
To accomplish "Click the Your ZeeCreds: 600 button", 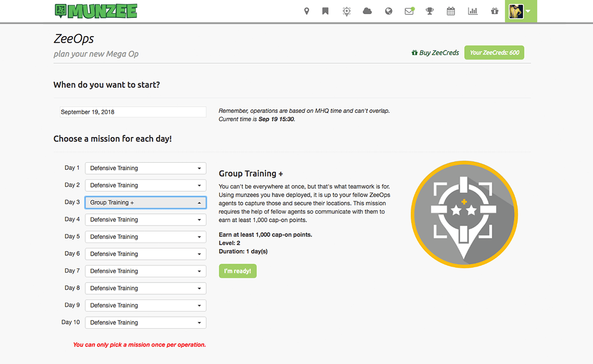I will tap(495, 53).
